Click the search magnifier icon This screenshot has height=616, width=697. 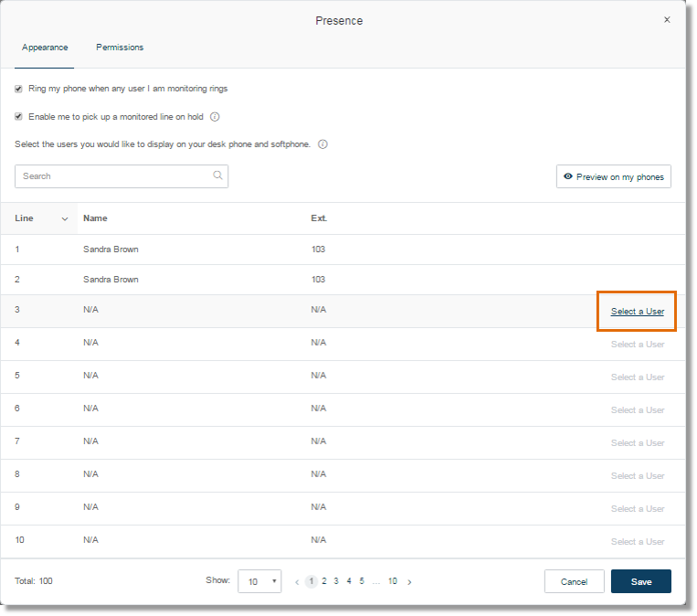[x=217, y=175]
